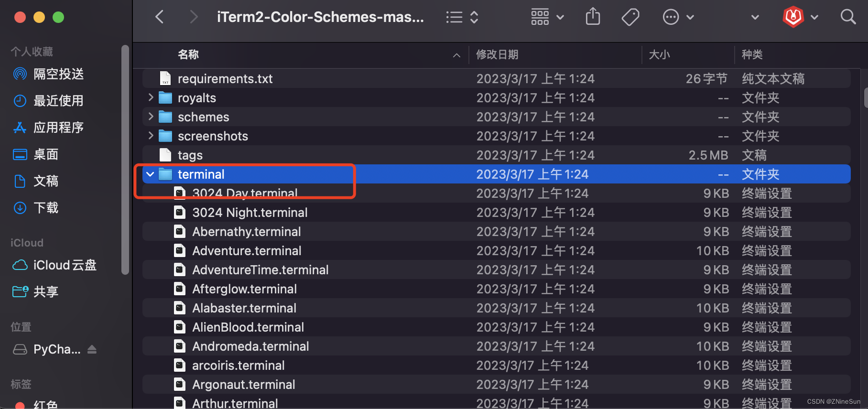Viewport: 868px width, 409px height.
Task: Select Abernathy.terminal file
Action: [x=496, y=231]
